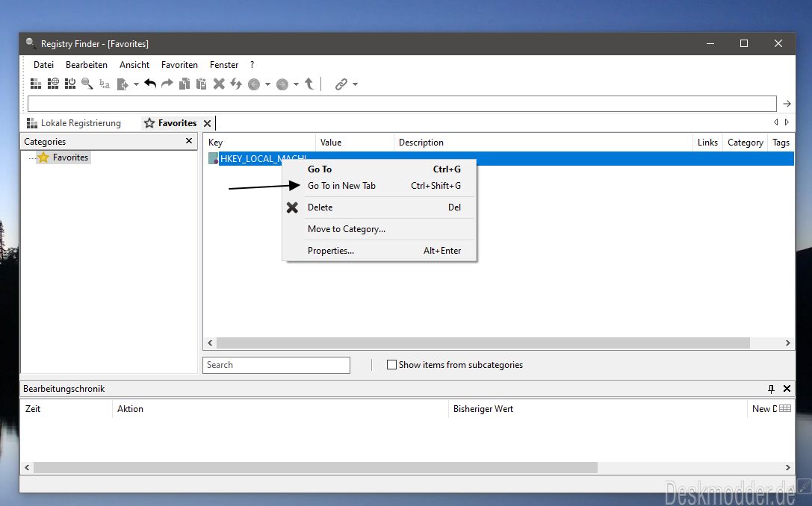Click the Undo arrow icon
The height and width of the screenshot is (506, 812).
(150, 84)
